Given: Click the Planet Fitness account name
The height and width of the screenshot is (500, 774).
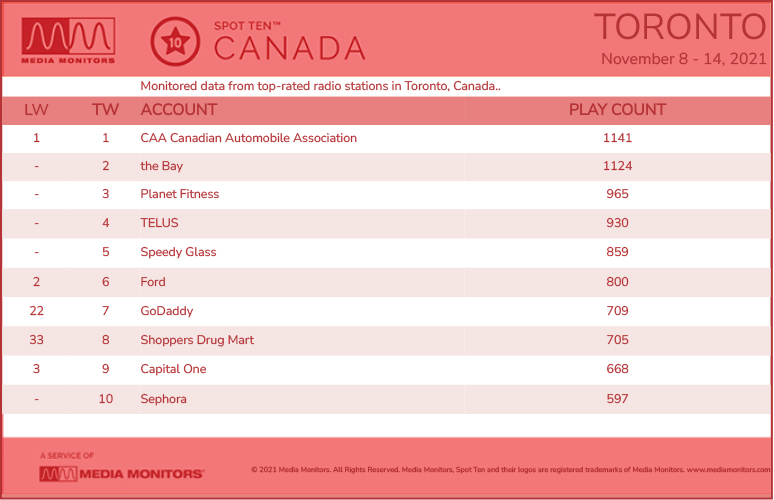Looking at the screenshot, I should (180, 194).
